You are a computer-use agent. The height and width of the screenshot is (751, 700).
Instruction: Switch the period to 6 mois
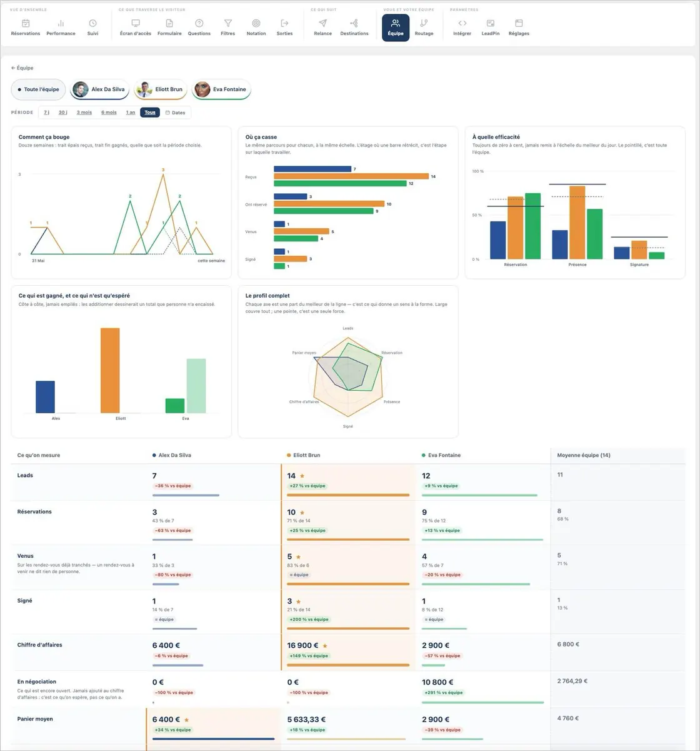109,113
